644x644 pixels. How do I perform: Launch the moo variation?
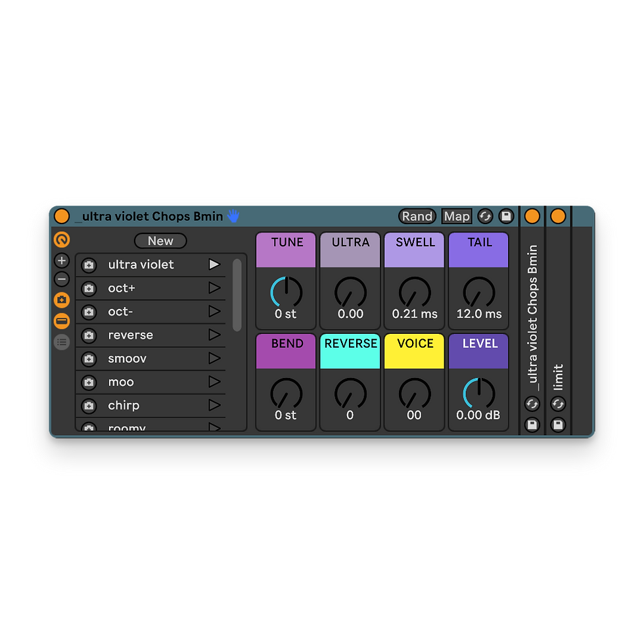click(x=214, y=382)
